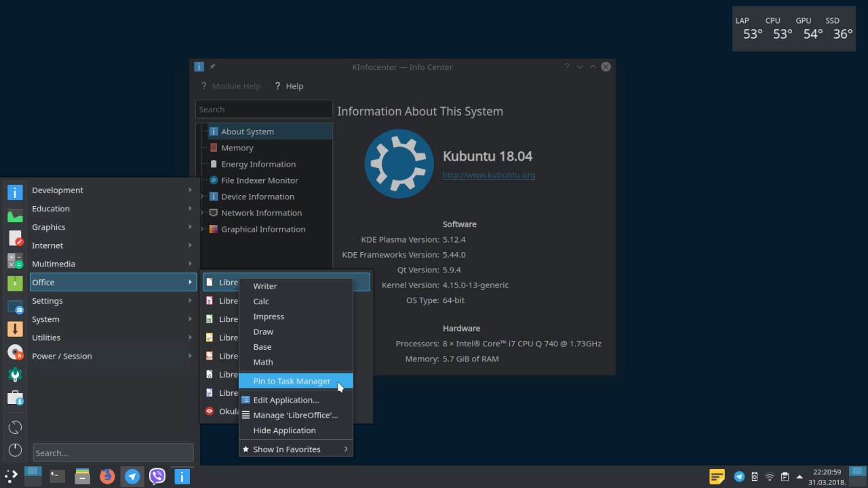Open the kubuntu.org link
The image size is (868, 488).
489,175
